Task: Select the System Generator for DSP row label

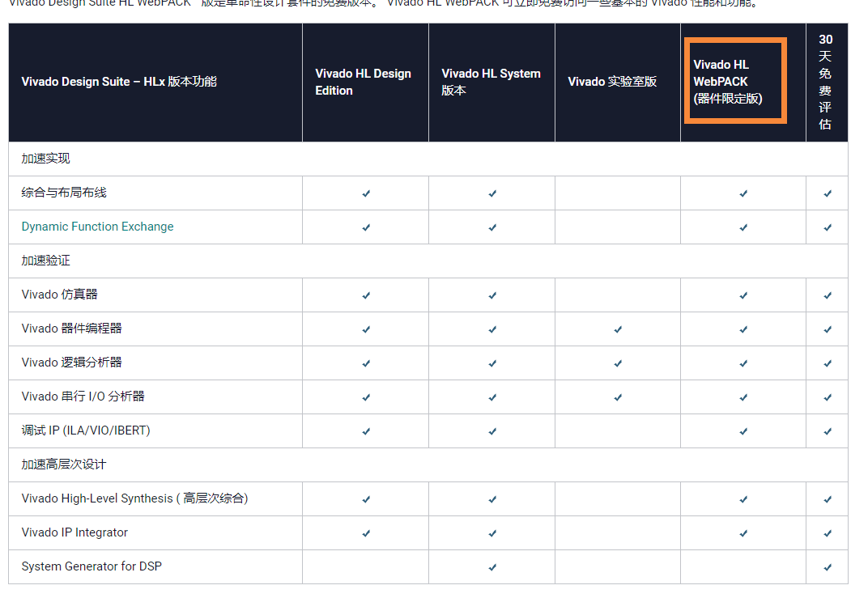Action: click(x=91, y=566)
